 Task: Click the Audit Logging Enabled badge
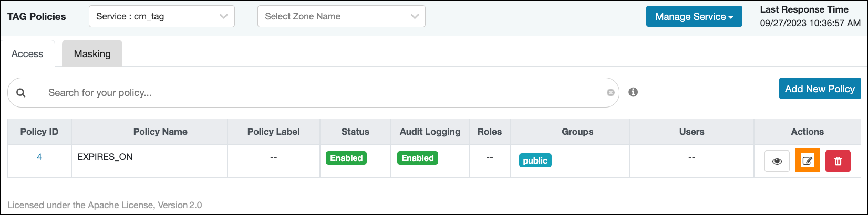pos(418,158)
